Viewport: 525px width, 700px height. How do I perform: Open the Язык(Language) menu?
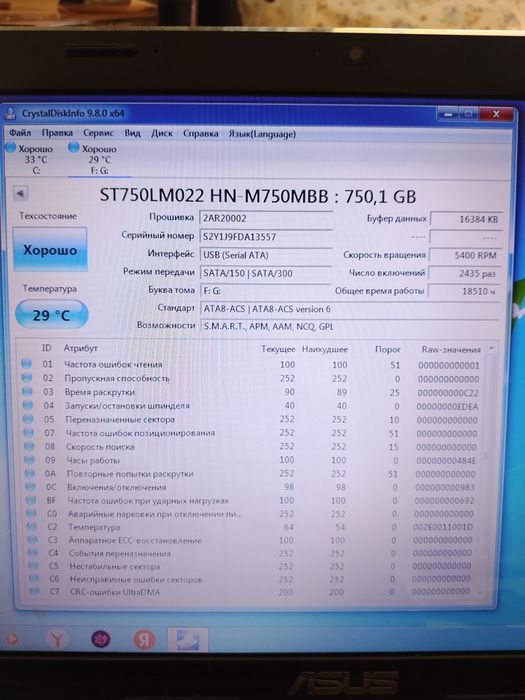click(x=262, y=134)
